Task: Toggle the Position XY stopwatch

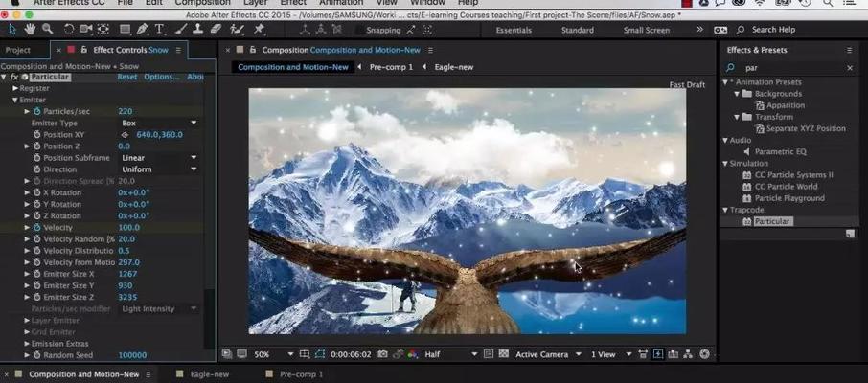Action: (36, 134)
